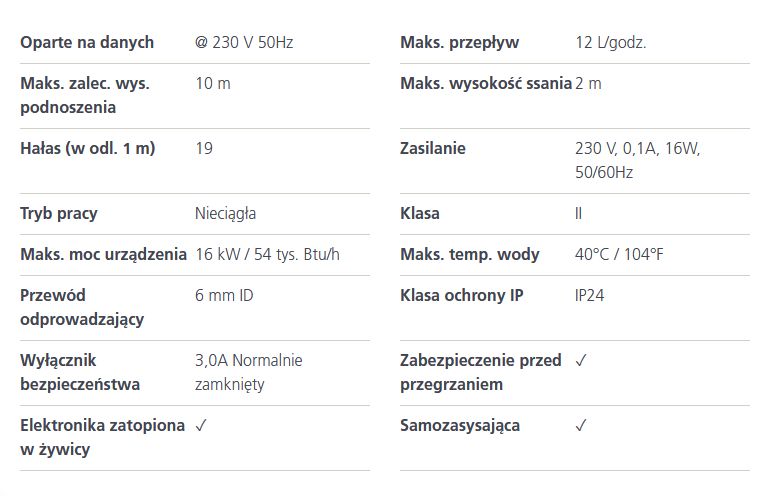Viewport: 766px width, 496px height.
Task: Click the checkmark beside Zabezpieczenie przed przegrzaniem
Action: pyautogui.click(x=581, y=361)
